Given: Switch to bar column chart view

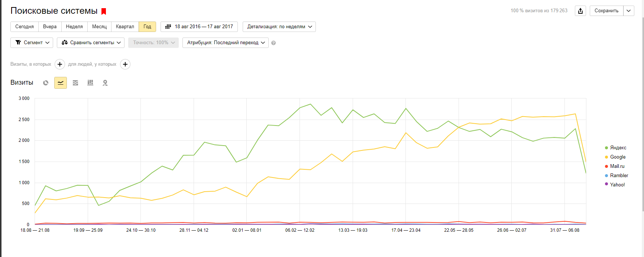Looking at the screenshot, I should tap(90, 83).
